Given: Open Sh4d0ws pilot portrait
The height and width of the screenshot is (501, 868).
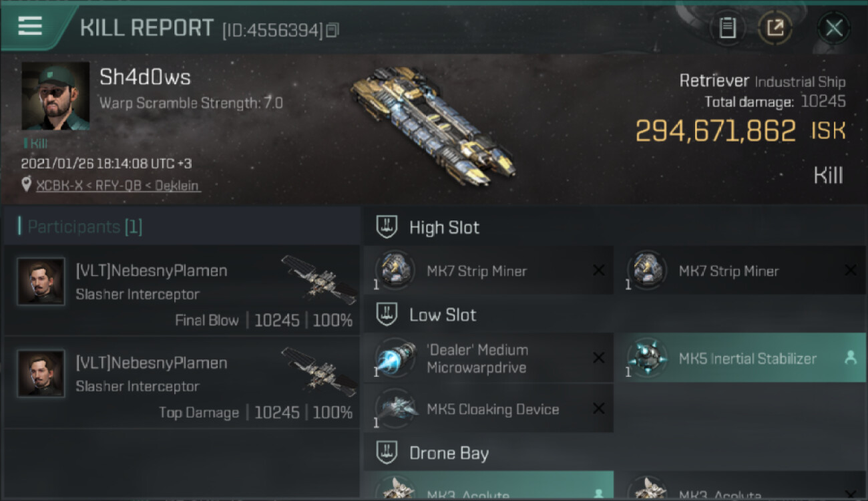Looking at the screenshot, I should [x=55, y=96].
